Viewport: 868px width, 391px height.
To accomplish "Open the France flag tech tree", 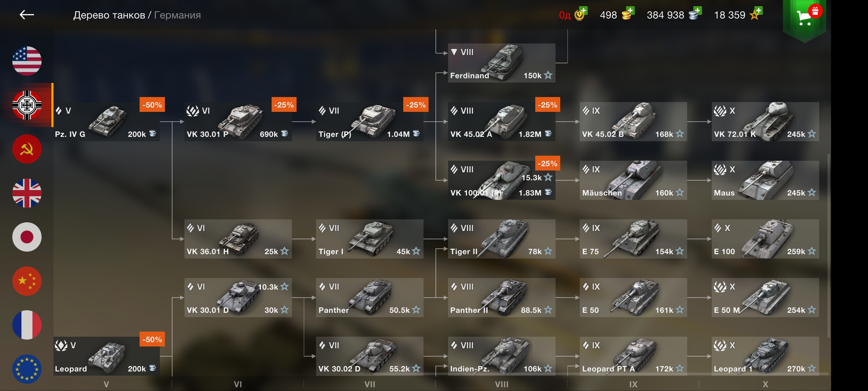I will pos(27,325).
